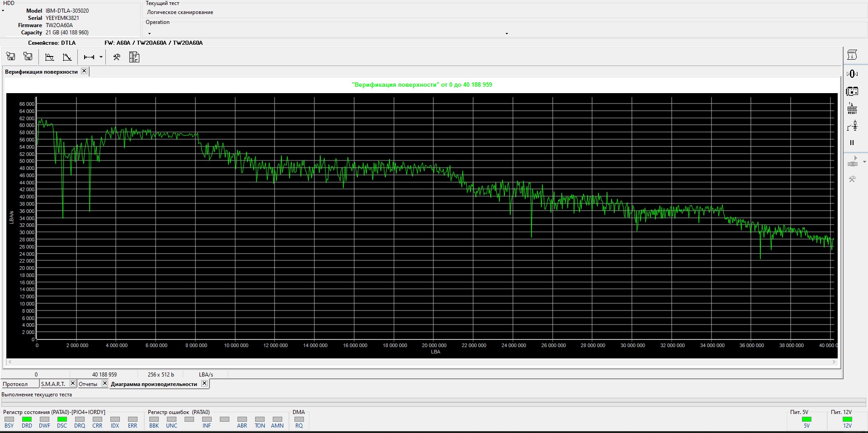Click the chart horizontal scrollbar
868x433 pixels.
point(422,362)
